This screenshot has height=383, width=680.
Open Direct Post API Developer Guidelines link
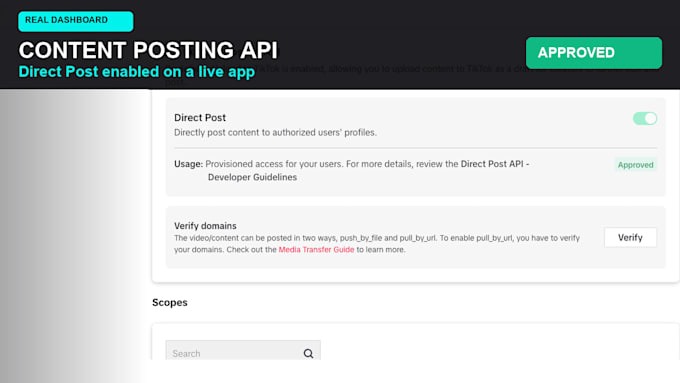(x=369, y=170)
